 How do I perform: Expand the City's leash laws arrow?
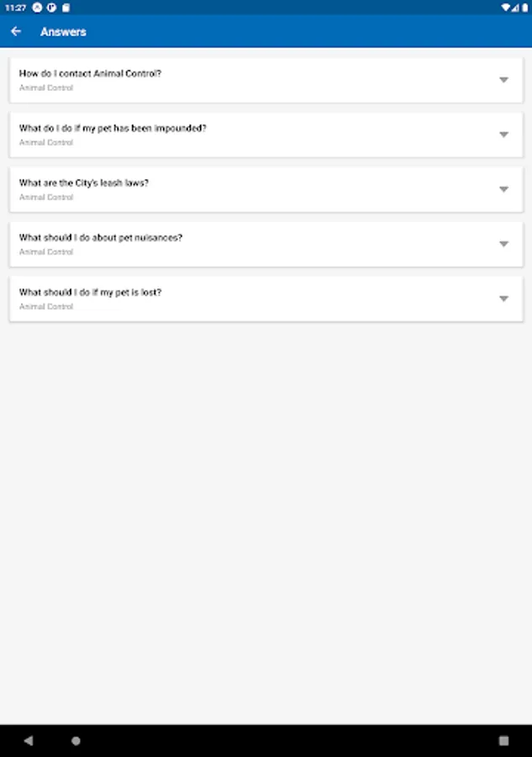[503, 189]
